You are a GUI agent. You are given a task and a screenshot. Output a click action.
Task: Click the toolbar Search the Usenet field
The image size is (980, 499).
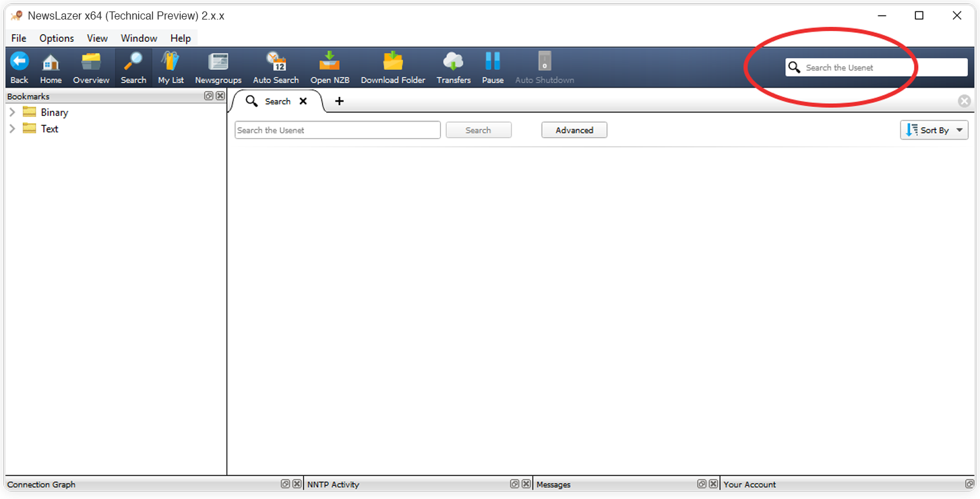(883, 67)
